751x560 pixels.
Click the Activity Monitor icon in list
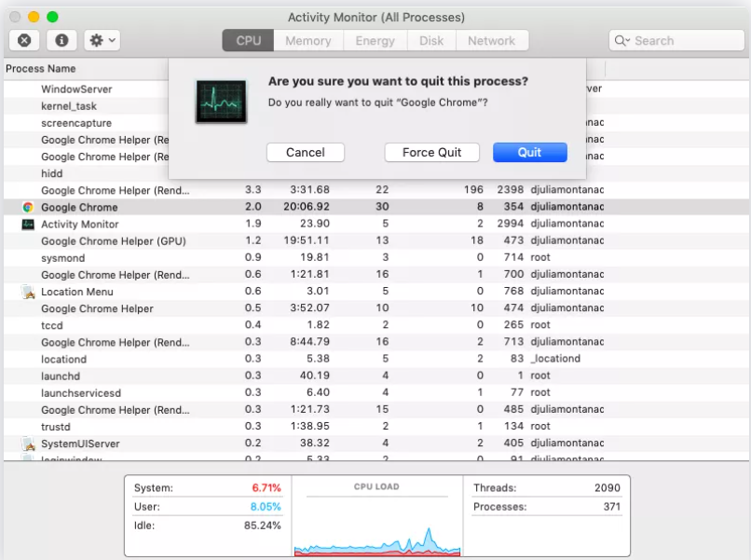point(27,225)
